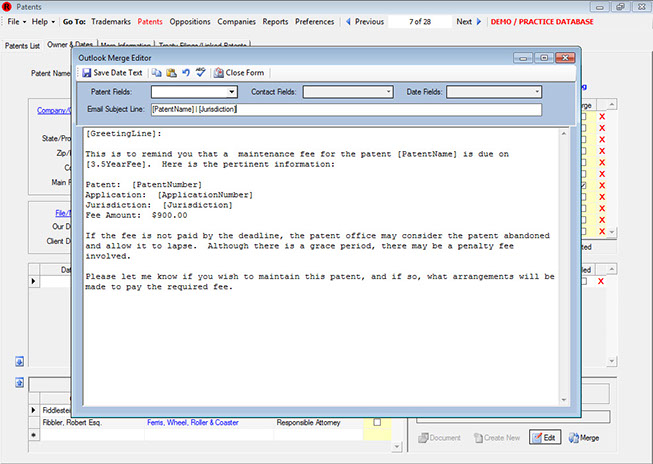Toggle the checked Merge checkbox in the list
The width and height of the screenshot is (653, 464).
coord(583,186)
